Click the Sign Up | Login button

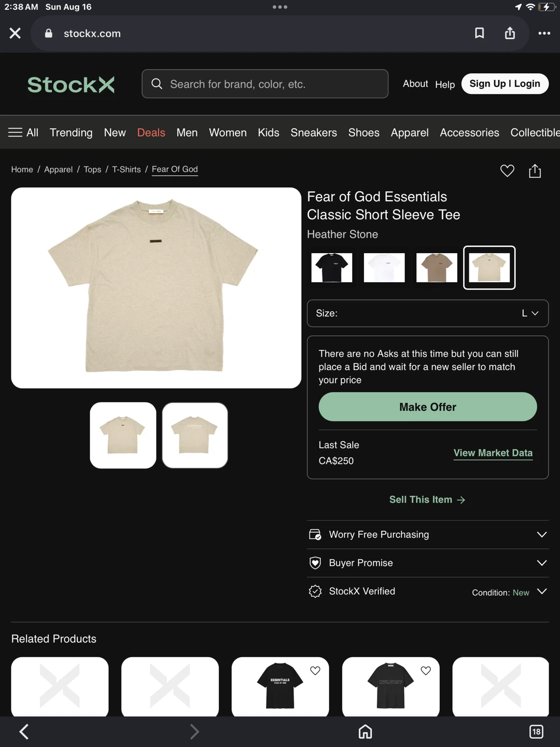(505, 84)
